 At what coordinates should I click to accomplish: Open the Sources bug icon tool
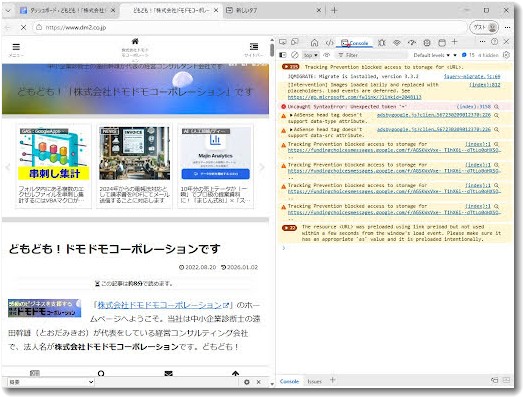click(x=382, y=43)
